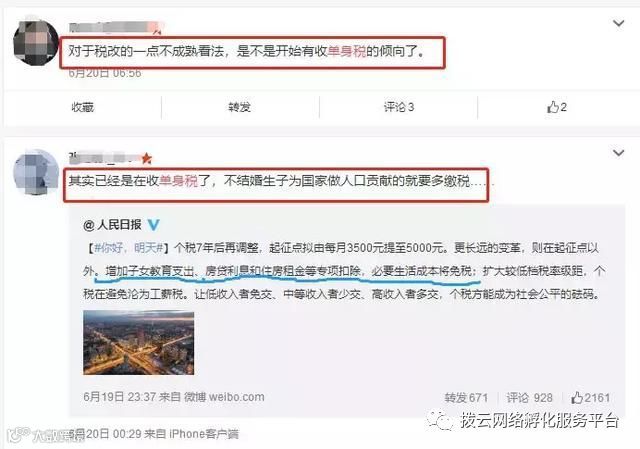
Task: Click 收藏 to bookmark the first post
Action: [x=83, y=107]
